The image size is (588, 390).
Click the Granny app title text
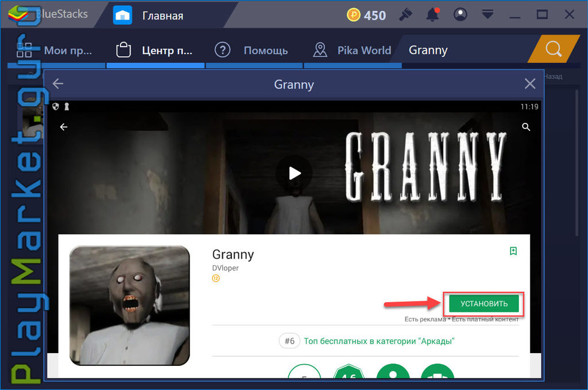[x=233, y=254]
